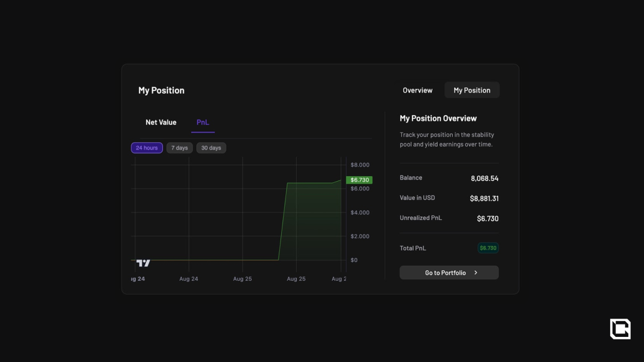Click the Value in USD amount $8,881.31
The image size is (644, 362).
tap(484, 199)
